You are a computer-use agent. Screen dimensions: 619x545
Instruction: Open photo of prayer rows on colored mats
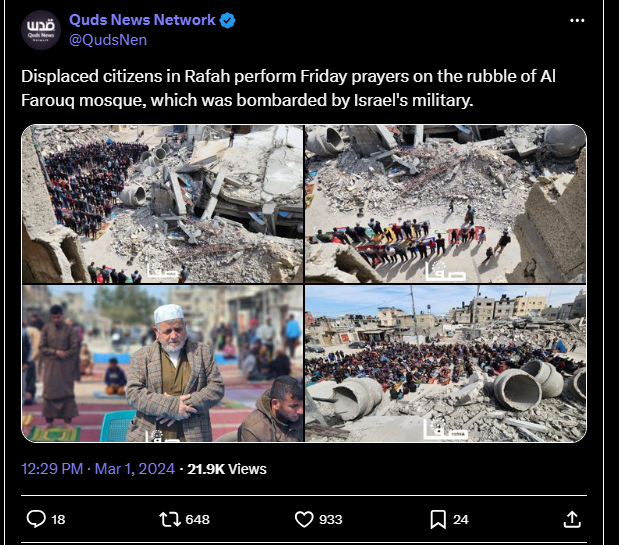point(446,204)
